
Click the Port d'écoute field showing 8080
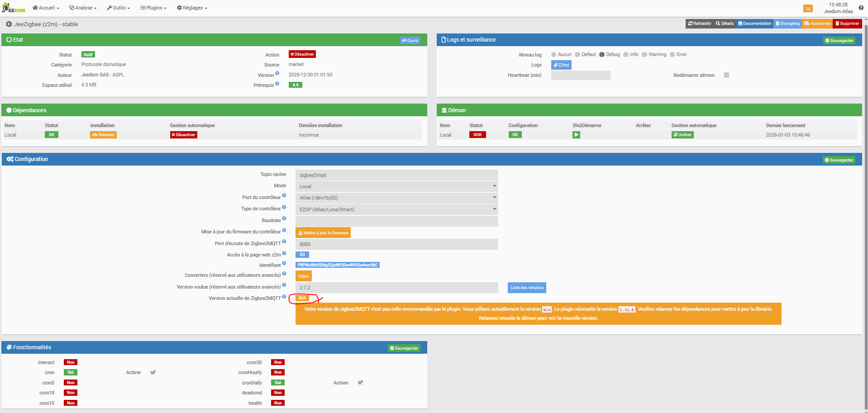click(397, 244)
